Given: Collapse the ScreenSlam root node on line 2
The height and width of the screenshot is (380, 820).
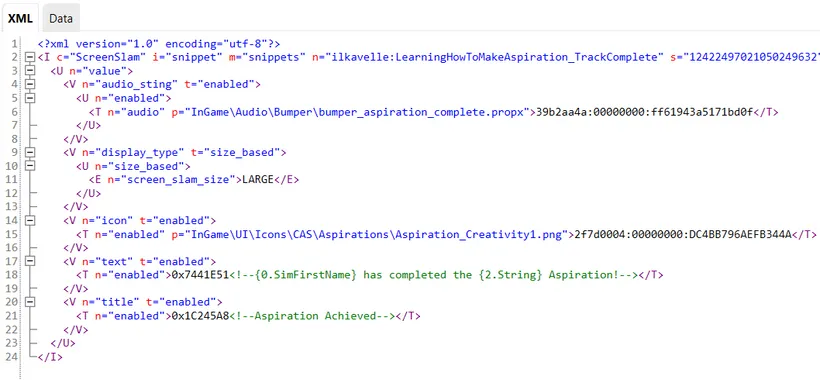Looking at the screenshot, I should point(30,57).
